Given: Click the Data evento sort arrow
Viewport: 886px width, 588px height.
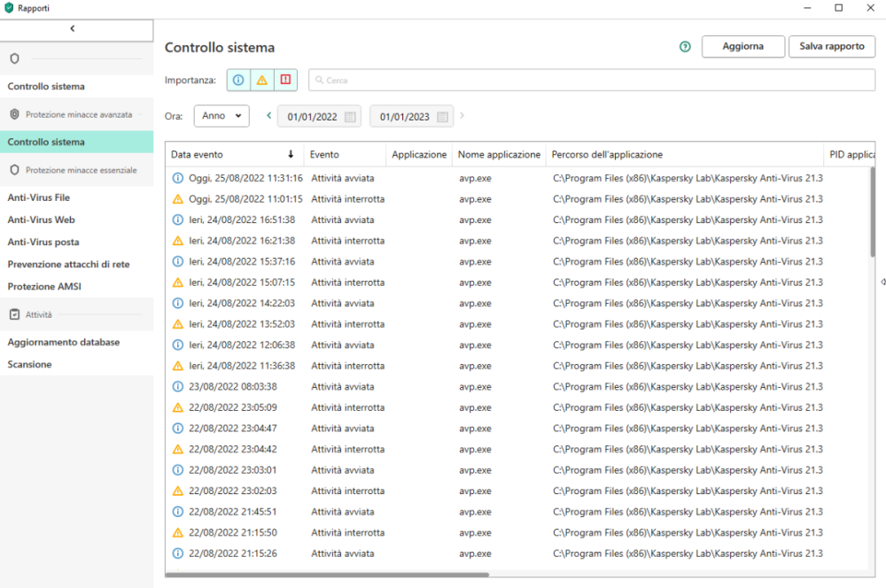Looking at the screenshot, I should (x=291, y=155).
